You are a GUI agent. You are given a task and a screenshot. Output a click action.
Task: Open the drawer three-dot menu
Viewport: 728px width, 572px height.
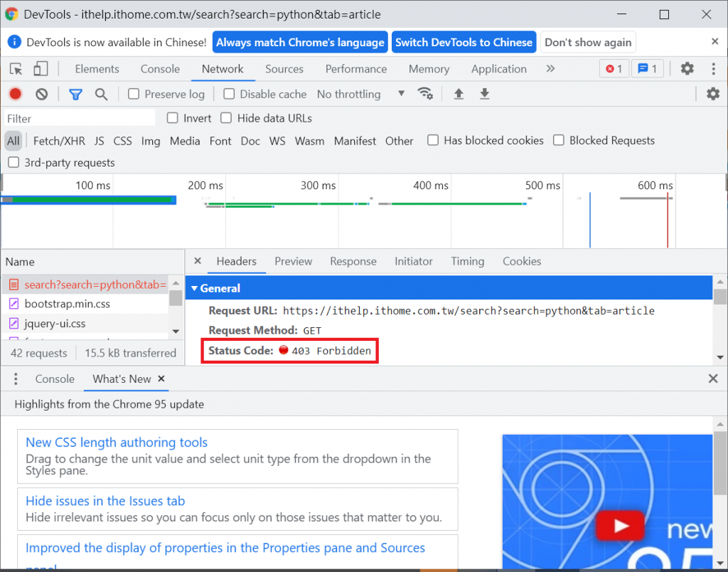pyautogui.click(x=16, y=378)
